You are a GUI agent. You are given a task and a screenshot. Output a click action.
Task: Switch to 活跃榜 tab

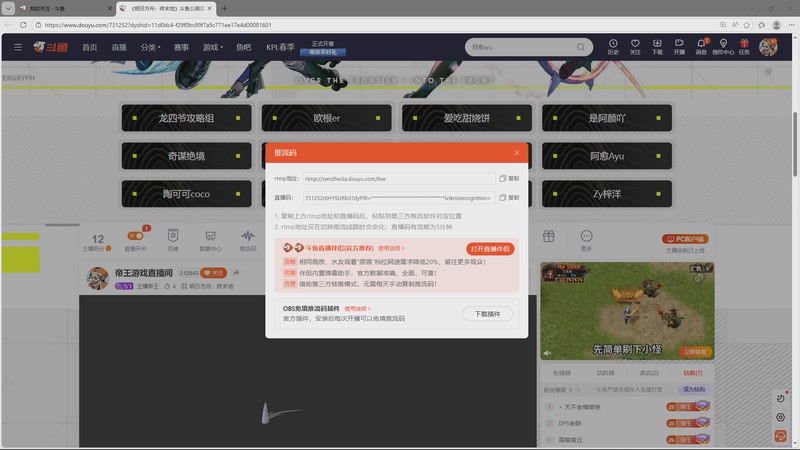[606, 373]
